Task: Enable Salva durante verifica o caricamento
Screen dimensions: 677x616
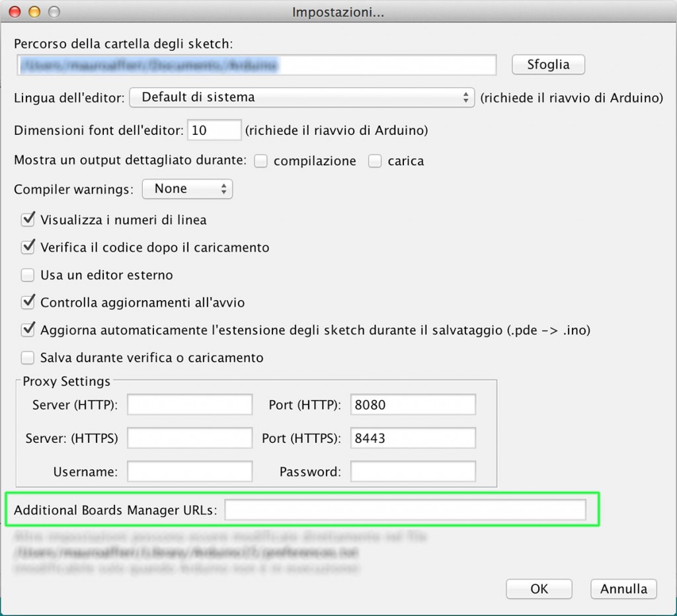Action: [28, 358]
